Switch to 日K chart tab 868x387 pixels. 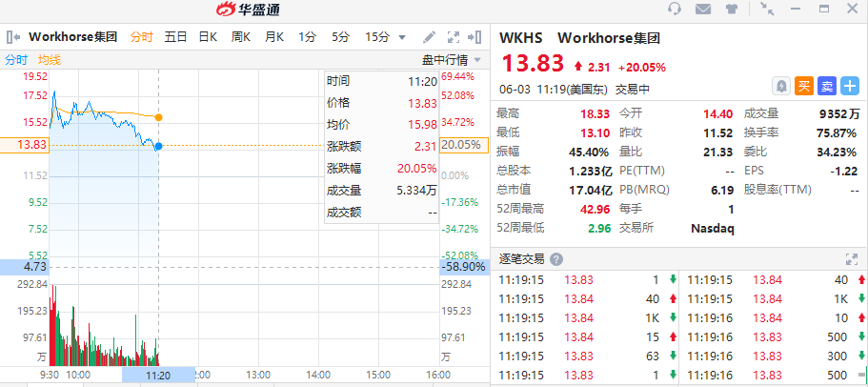click(x=208, y=37)
